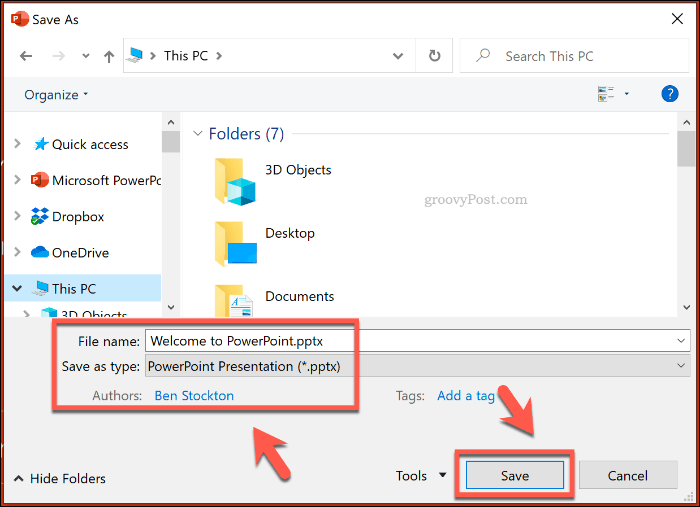Open the recent locations dropdown arrow
Screen dimensions: 700x507
pyautogui.click(x=86, y=56)
